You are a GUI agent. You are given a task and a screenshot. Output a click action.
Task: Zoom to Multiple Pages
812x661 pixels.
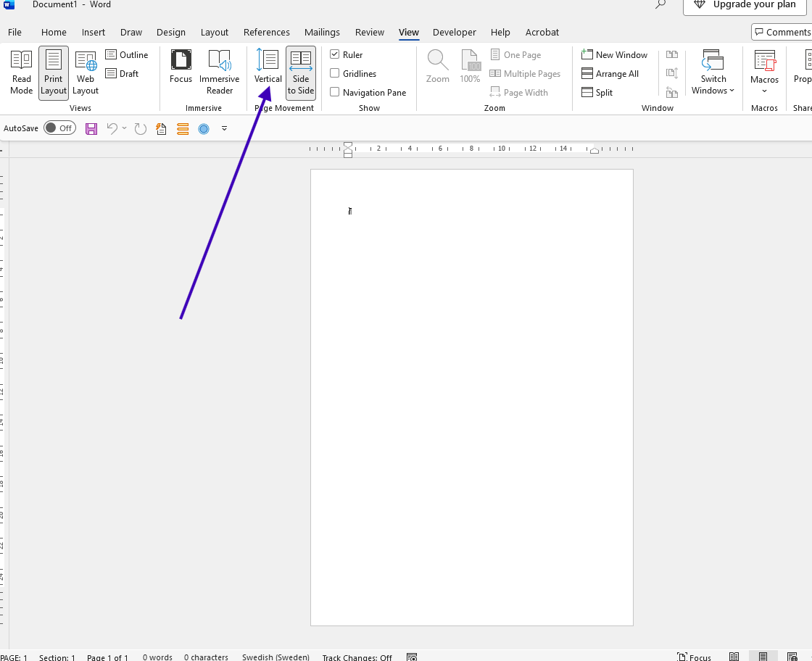pyautogui.click(x=525, y=73)
